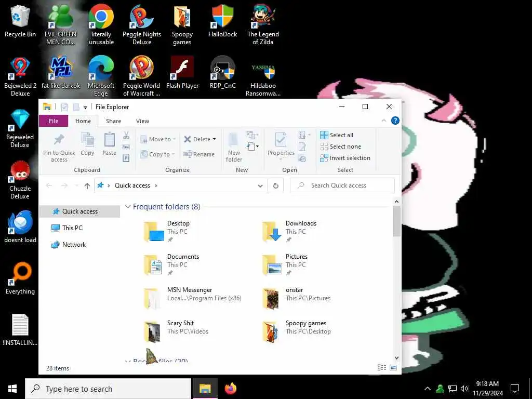Select the Downloads folder
The width and height of the screenshot is (532, 399).
point(290,231)
